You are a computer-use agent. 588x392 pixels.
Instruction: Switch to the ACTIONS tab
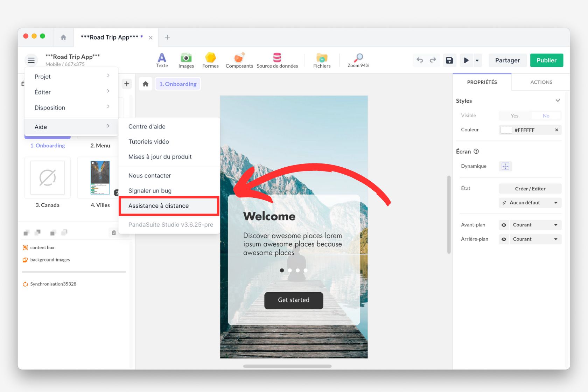[541, 82]
